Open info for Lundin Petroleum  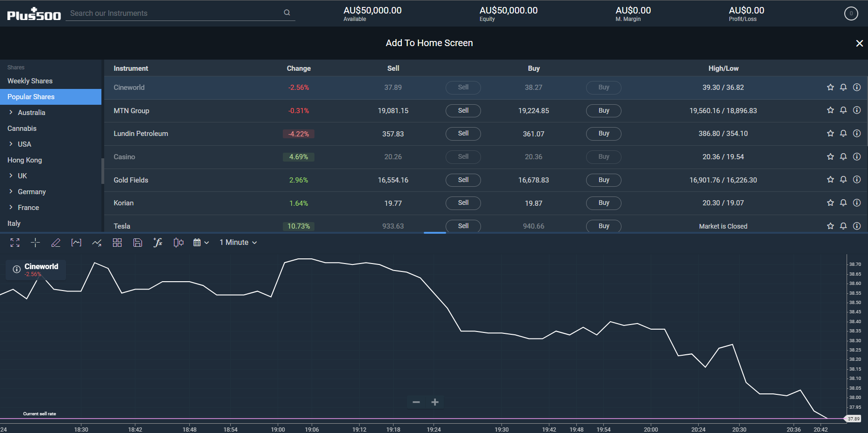(x=857, y=134)
